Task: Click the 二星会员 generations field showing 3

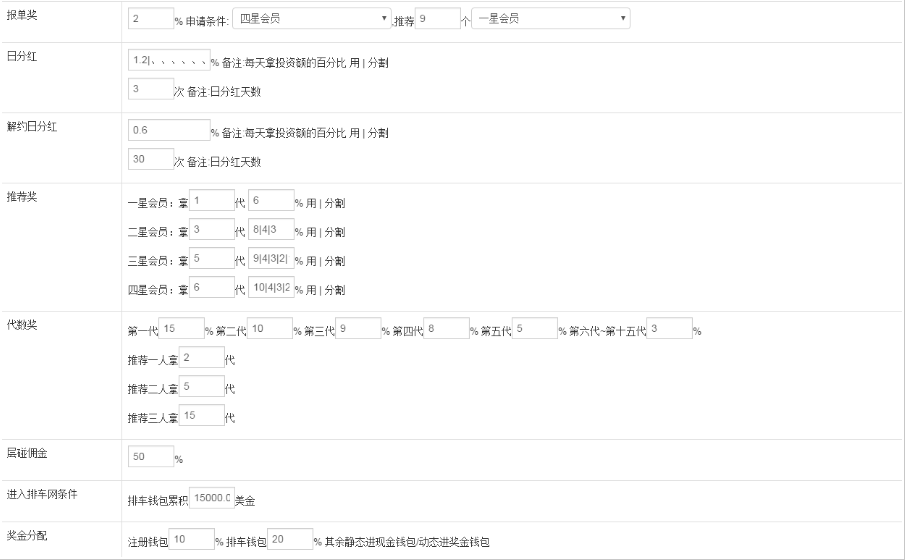Action: 212,229
